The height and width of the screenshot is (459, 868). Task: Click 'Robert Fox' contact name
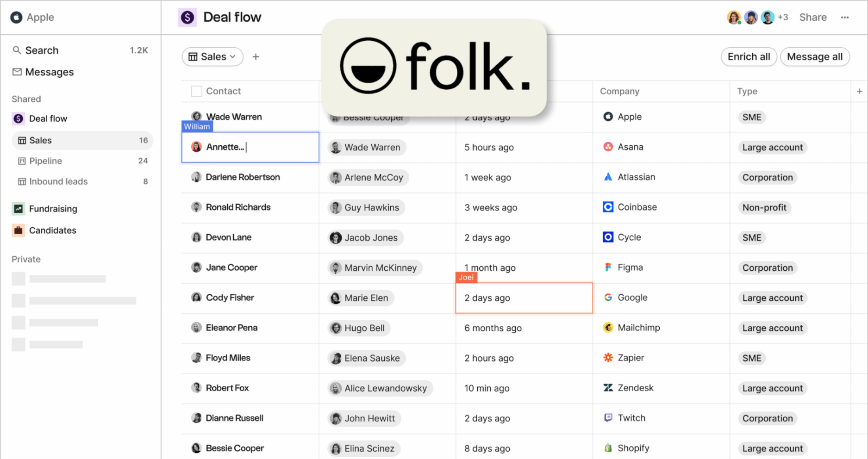click(x=227, y=388)
